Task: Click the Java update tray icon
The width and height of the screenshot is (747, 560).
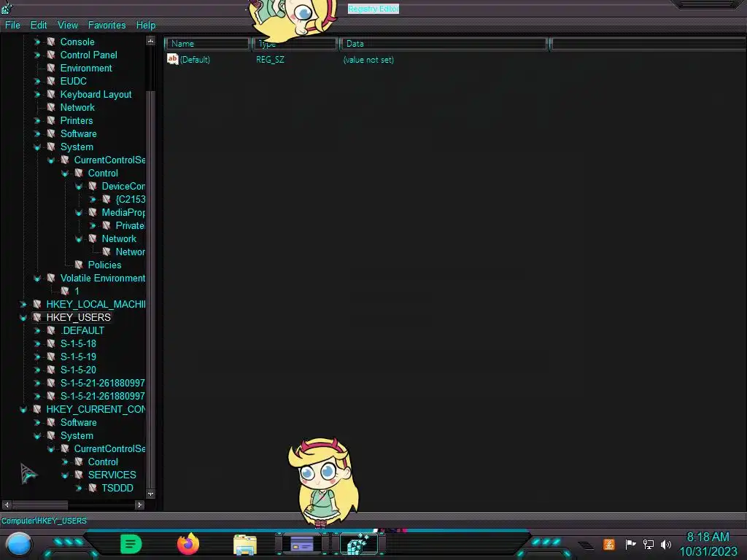Action: (x=609, y=544)
